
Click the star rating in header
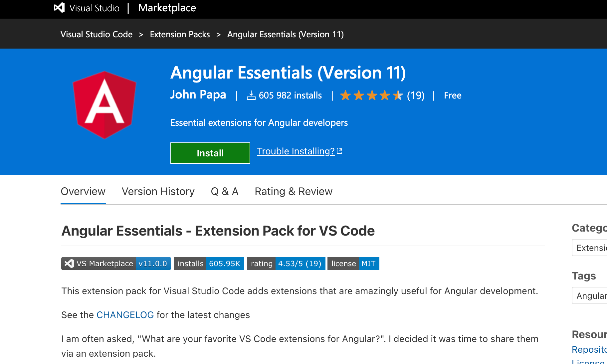372,95
